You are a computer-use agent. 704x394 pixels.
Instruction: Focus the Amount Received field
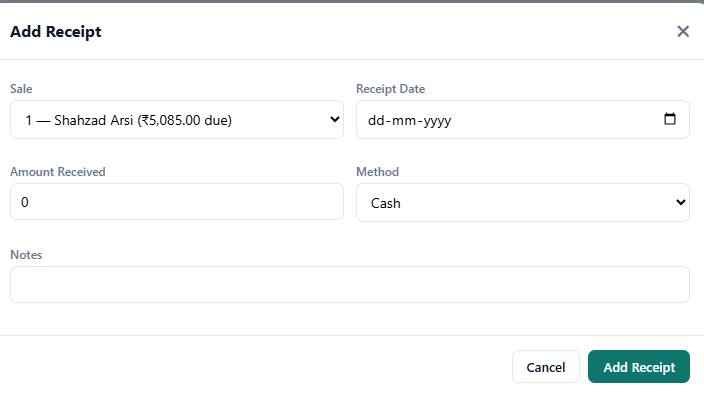tap(177, 201)
